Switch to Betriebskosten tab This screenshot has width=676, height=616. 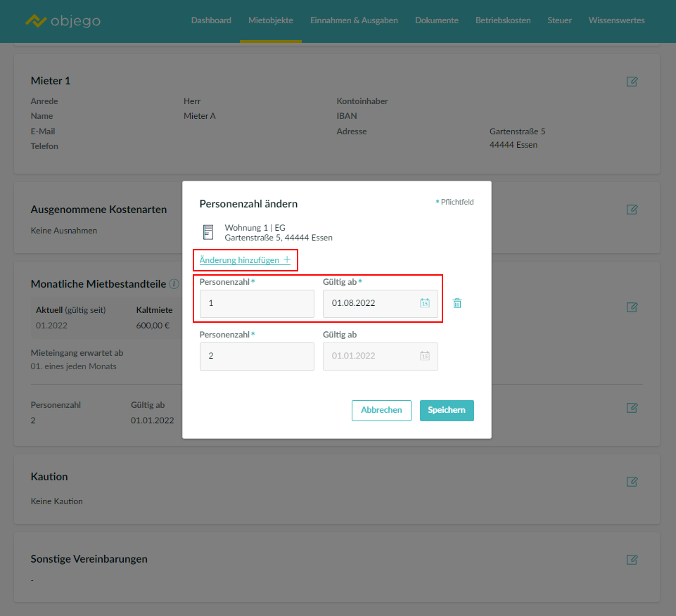(x=503, y=20)
